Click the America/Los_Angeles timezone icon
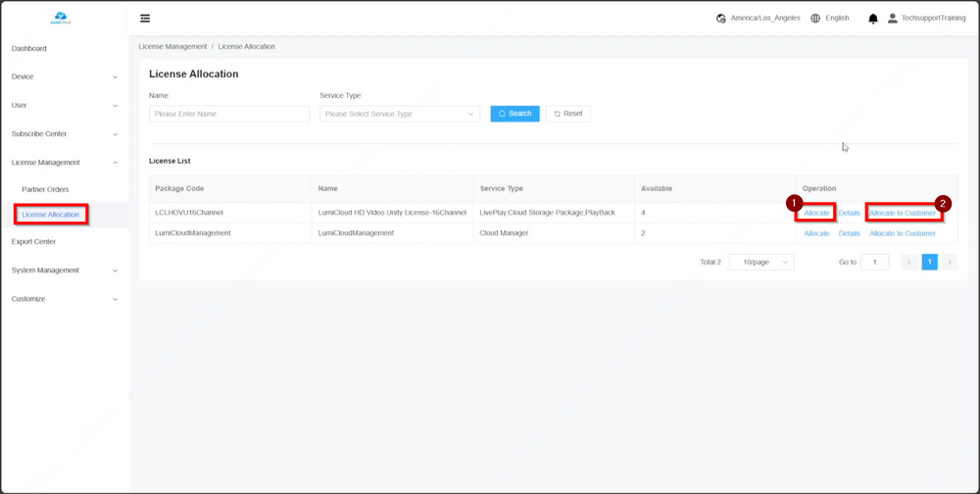 pos(721,19)
